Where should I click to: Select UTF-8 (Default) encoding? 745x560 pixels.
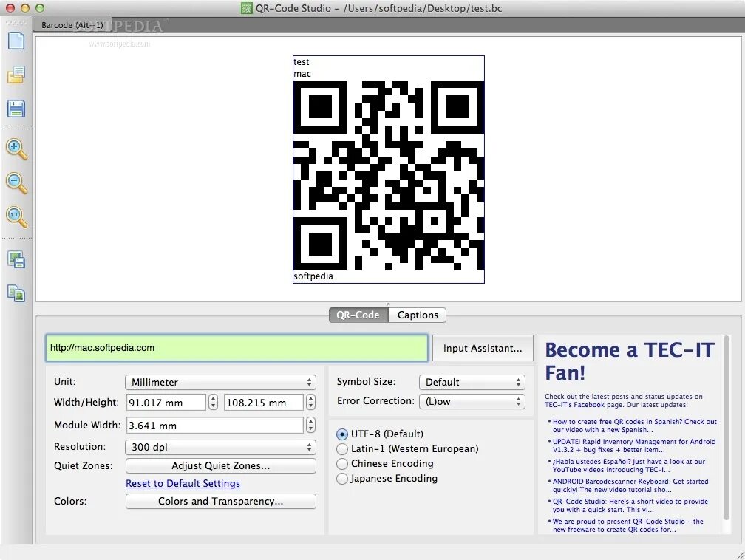380,434
